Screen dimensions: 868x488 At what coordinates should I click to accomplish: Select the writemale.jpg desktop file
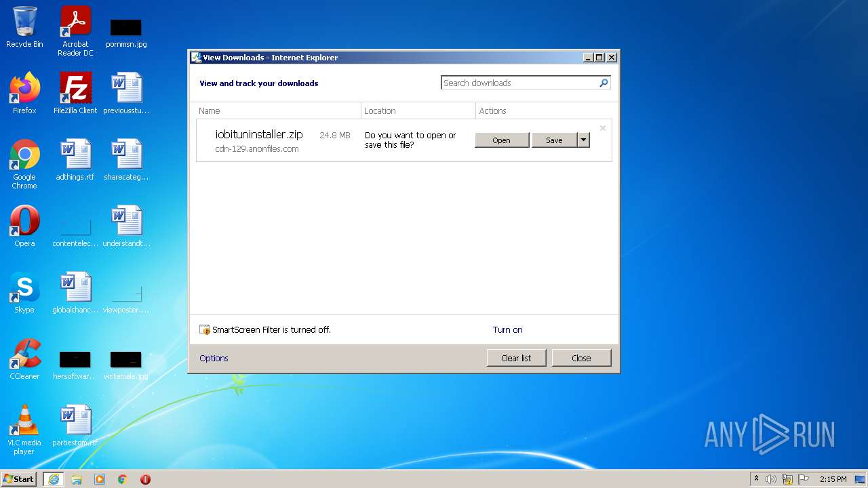[x=126, y=365]
